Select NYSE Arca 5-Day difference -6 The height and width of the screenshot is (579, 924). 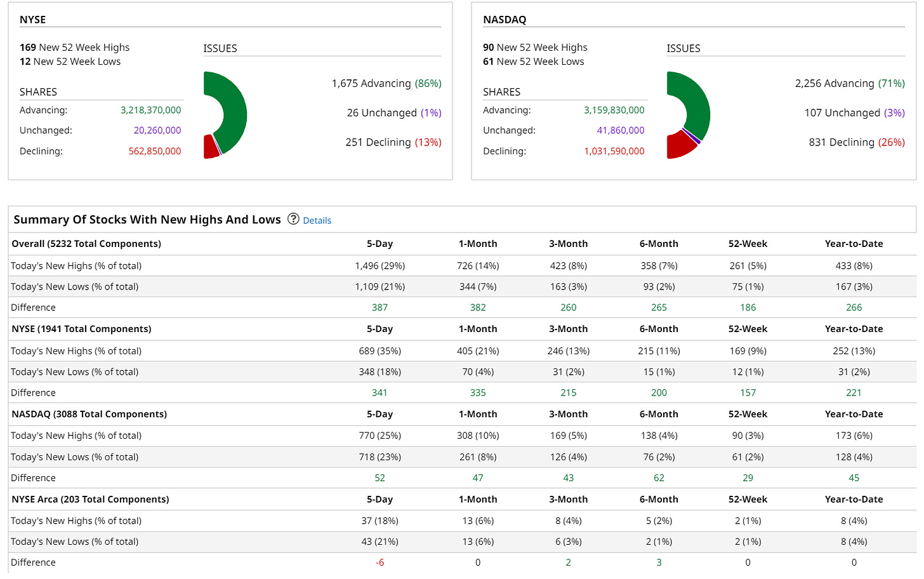[x=380, y=563]
